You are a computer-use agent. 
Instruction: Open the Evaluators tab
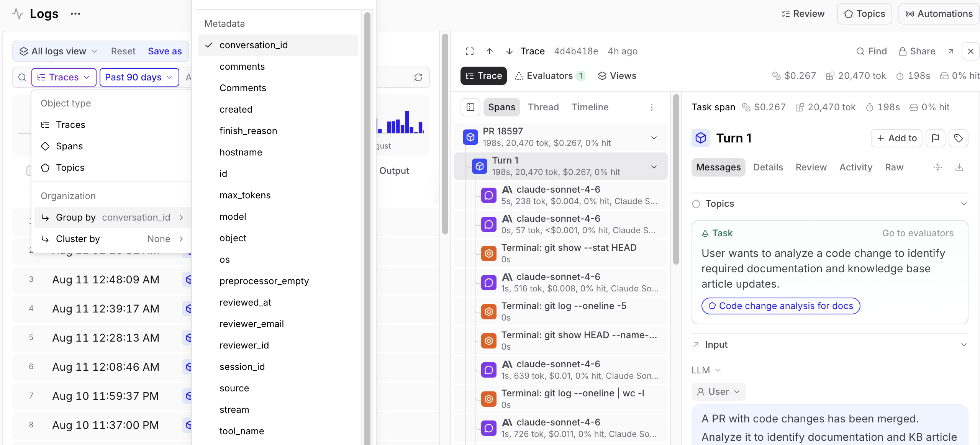tap(550, 76)
